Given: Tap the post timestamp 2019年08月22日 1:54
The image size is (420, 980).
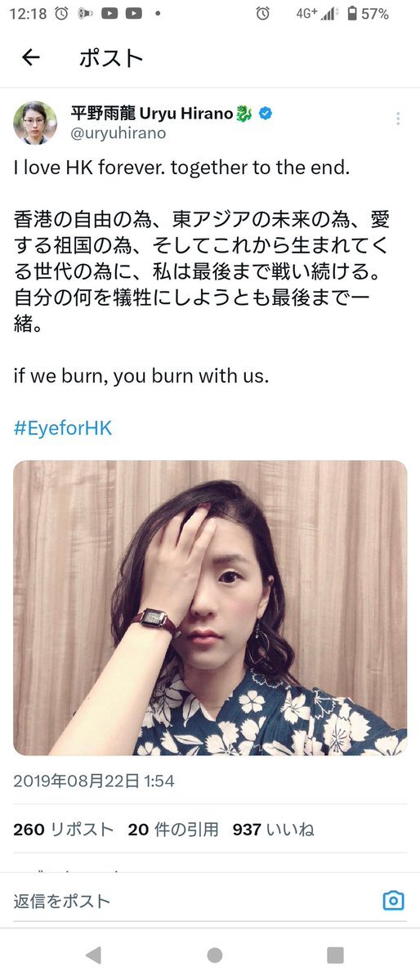Looking at the screenshot, I should point(94,781).
